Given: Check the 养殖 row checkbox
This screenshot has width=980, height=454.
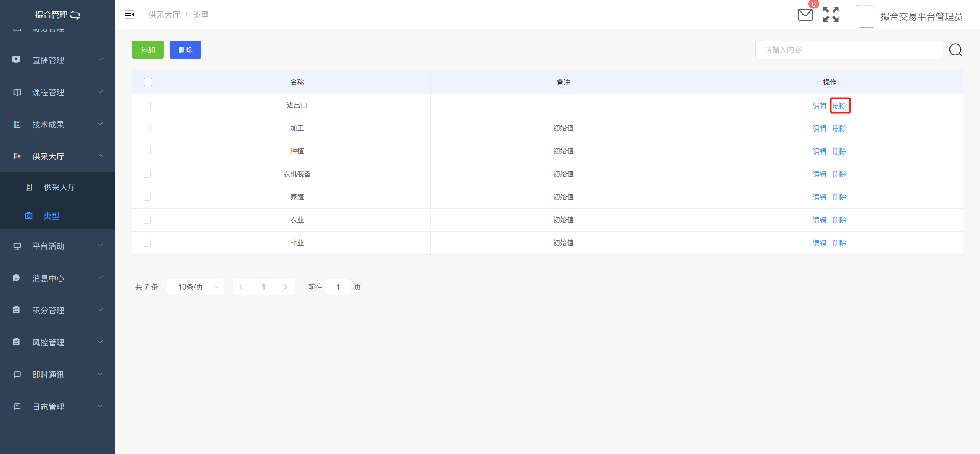Looking at the screenshot, I should click(147, 197).
